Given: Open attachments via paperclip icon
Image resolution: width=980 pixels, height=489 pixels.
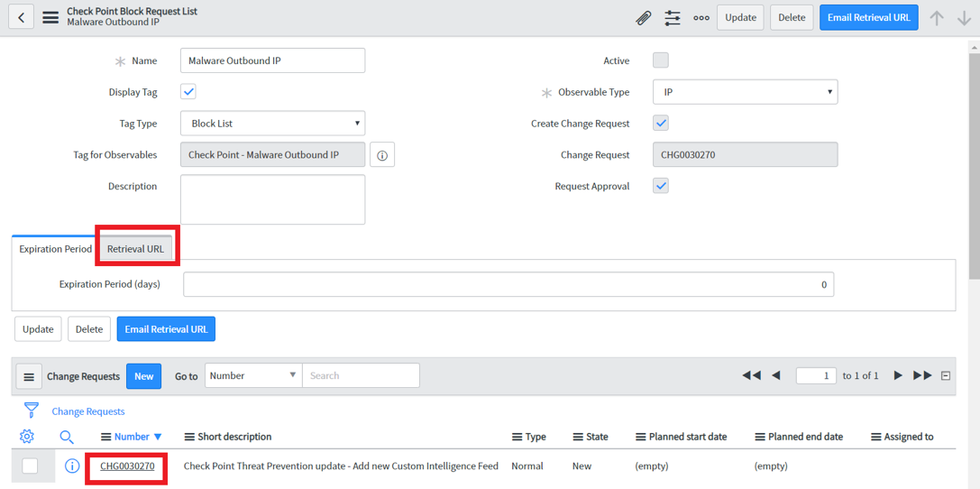Looking at the screenshot, I should pyautogui.click(x=643, y=17).
